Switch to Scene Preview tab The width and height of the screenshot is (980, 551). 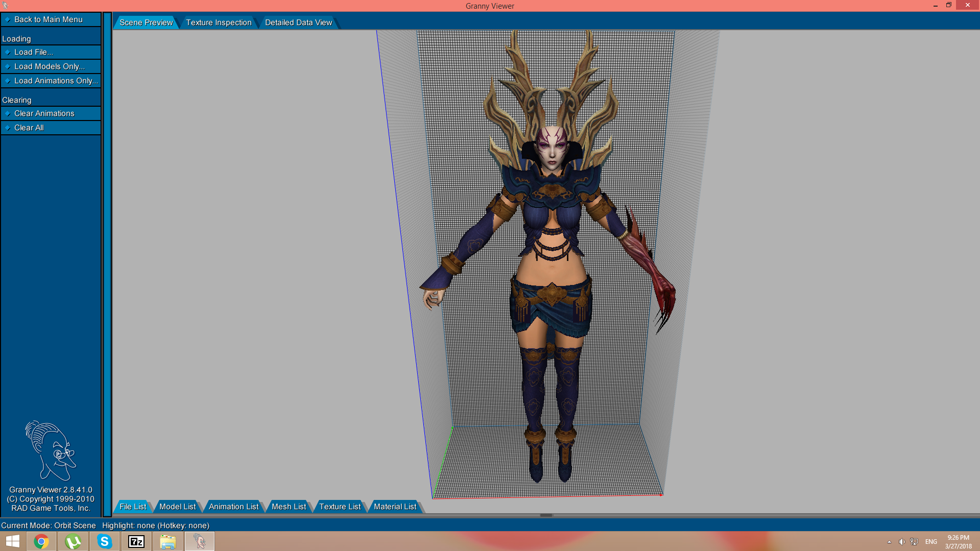pyautogui.click(x=146, y=22)
